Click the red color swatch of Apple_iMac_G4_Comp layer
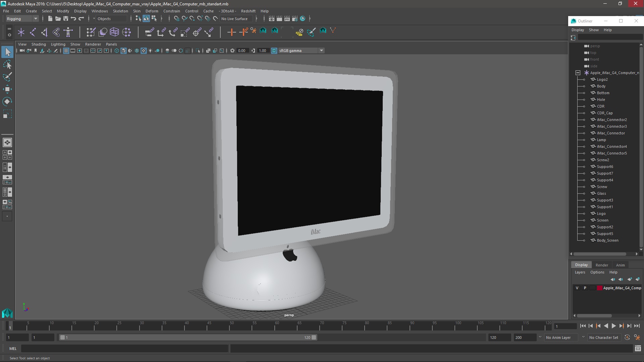 coord(600,288)
